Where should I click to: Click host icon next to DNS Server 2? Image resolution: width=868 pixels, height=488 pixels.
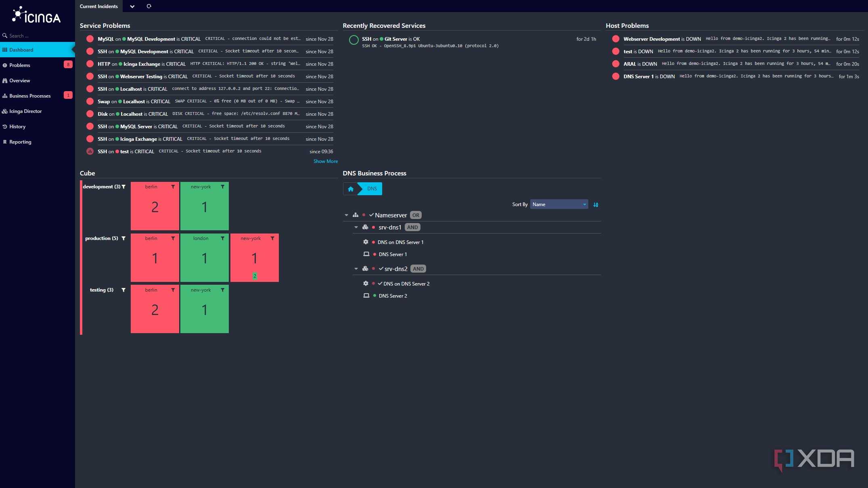pos(366,296)
